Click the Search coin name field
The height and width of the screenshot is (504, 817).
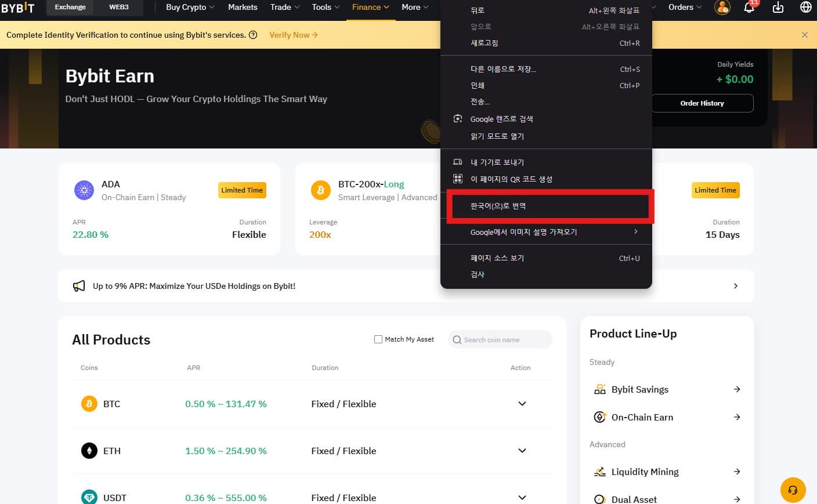click(500, 340)
